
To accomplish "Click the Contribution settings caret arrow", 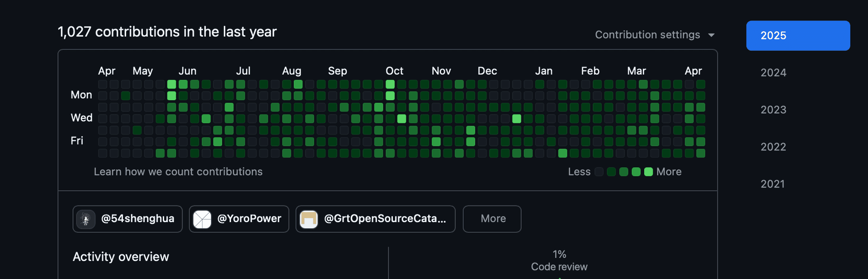I will 711,35.
